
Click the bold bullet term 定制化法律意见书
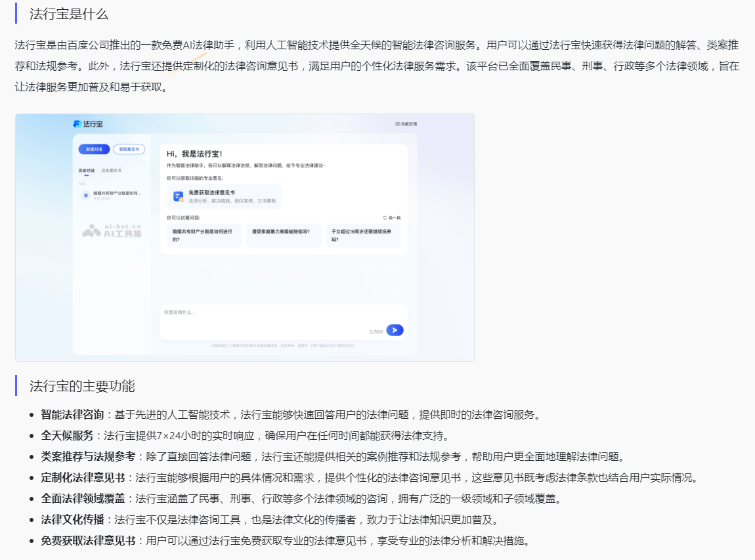coord(83,478)
